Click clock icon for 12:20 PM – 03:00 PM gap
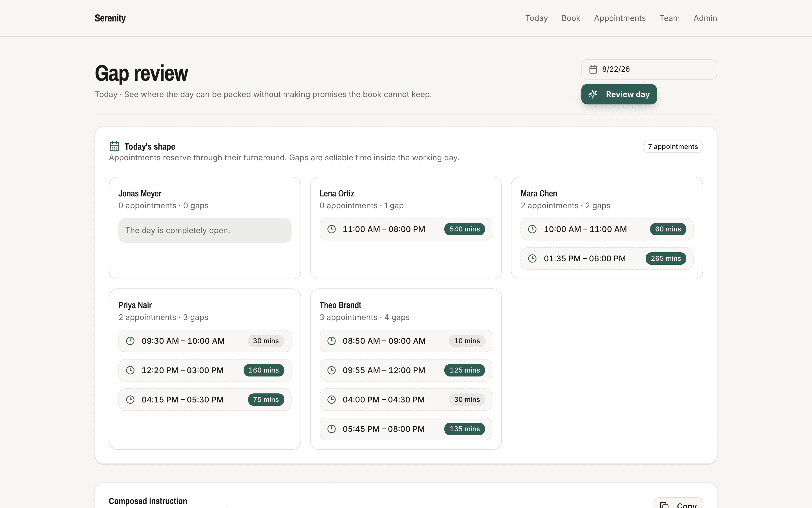The image size is (812, 508). [130, 370]
